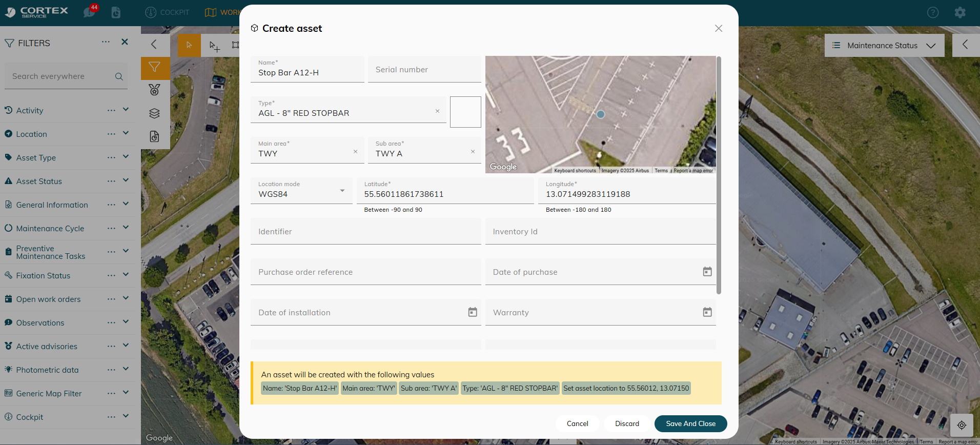Open the help question mark icon
Viewport: 980px width, 445px height.
click(933, 12)
